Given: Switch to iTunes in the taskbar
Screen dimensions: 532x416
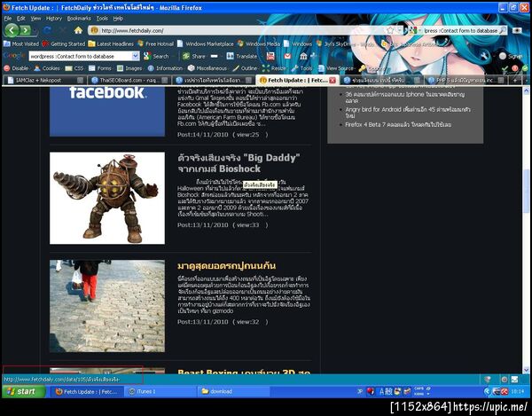Looking at the screenshot, I should [x=161, y=391].
